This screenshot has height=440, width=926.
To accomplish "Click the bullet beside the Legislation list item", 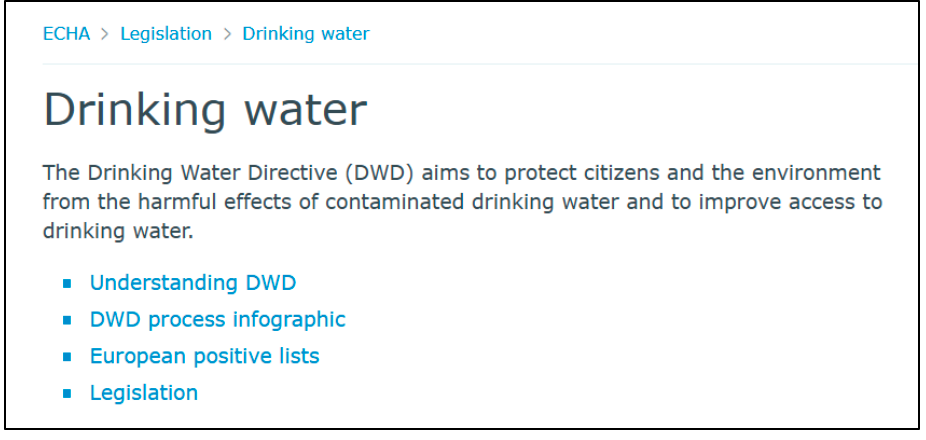I will tap(67, 394).
